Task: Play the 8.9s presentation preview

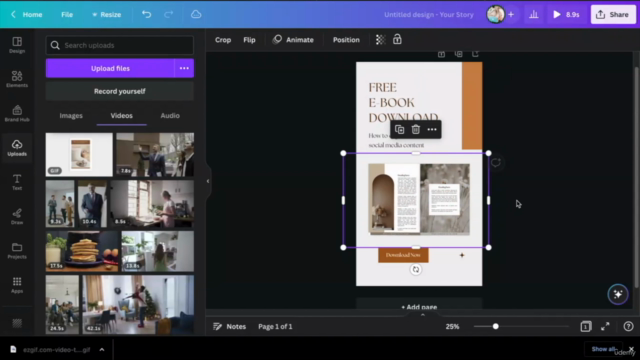Action: point(566,14)
